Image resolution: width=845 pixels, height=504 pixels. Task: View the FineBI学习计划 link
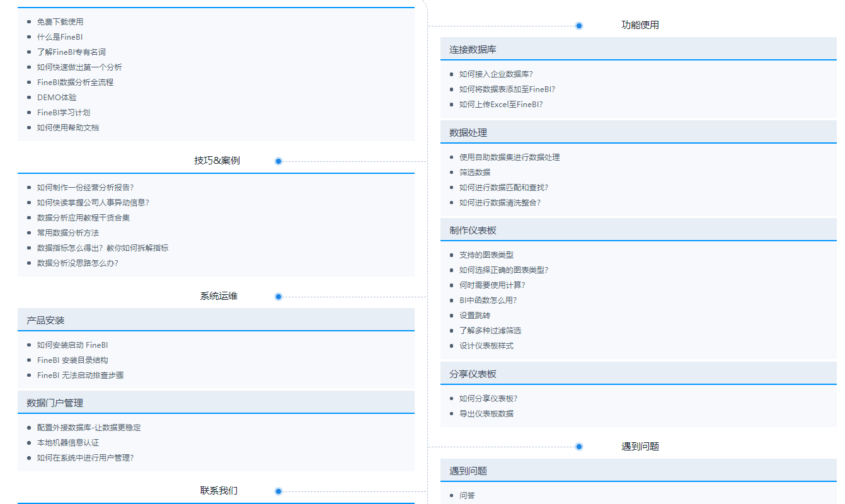64,113
